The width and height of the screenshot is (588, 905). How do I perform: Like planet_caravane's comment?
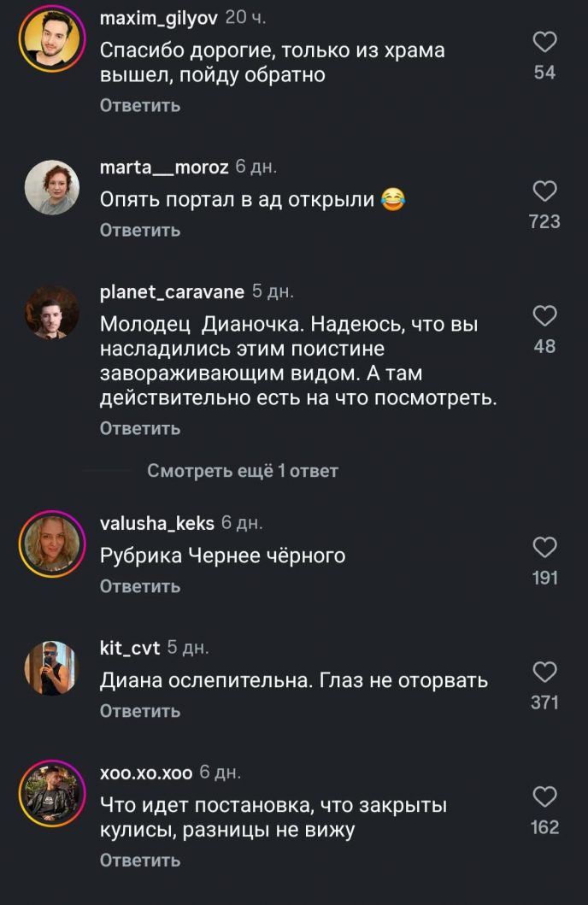[544, 316]
